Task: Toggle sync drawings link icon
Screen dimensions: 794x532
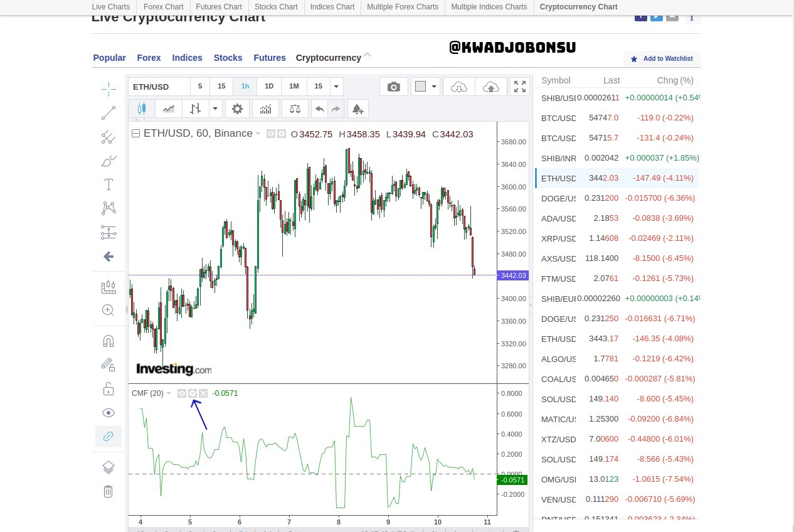Action: click(x=109, y=436)
